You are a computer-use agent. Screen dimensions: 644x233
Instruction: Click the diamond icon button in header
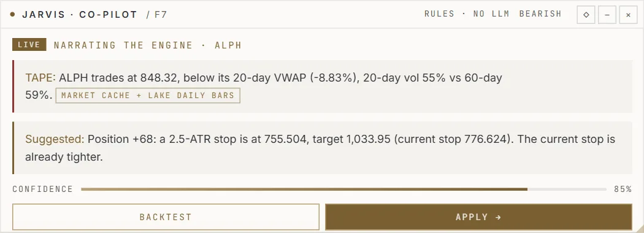[x=586, y=15]
